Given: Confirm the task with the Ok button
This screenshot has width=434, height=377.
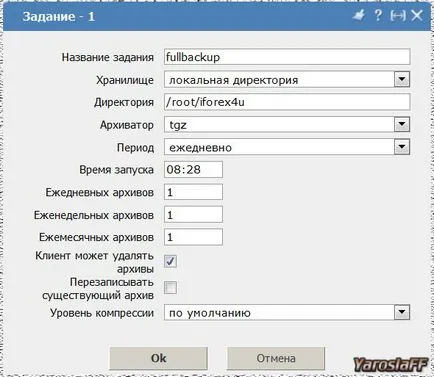Looking at the screenshot, I should point(158,358).
